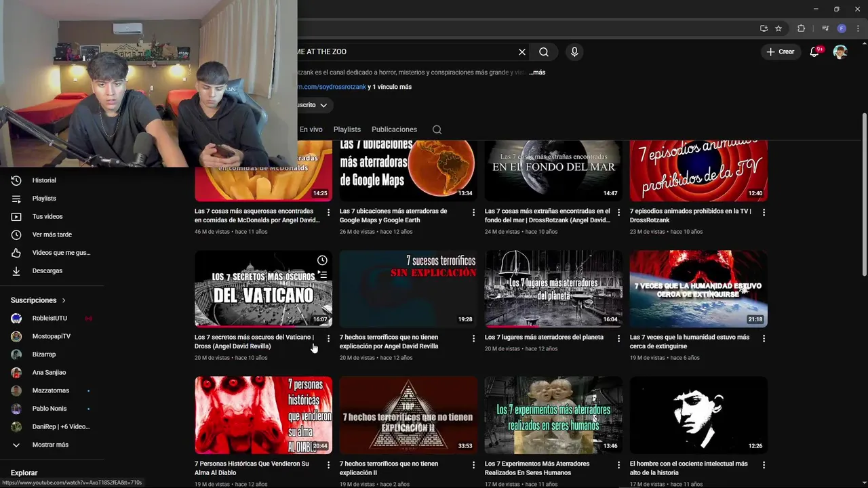868x488 pixels.
Task: Open options menu for Vaticano video
Action: 329,338
